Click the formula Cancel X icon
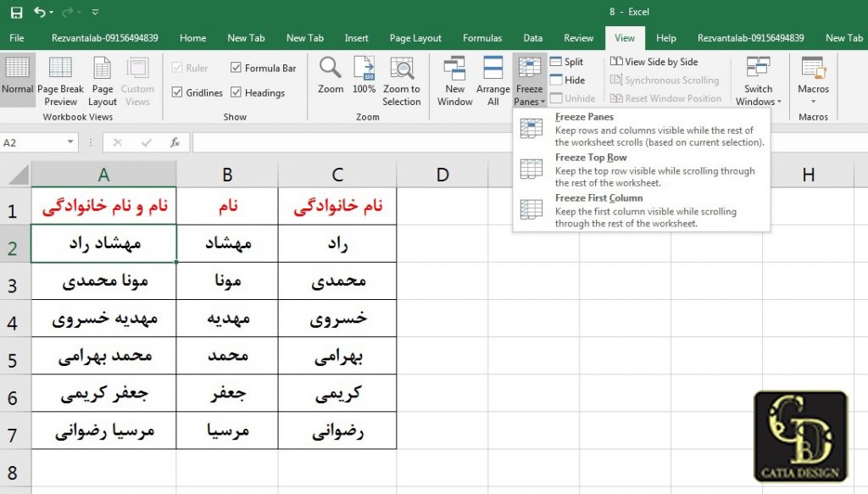 coord(117,142)
